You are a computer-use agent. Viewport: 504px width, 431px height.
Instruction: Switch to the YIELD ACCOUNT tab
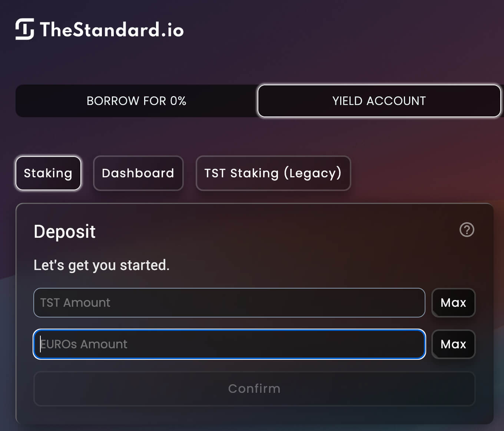[x=379, y=101]
